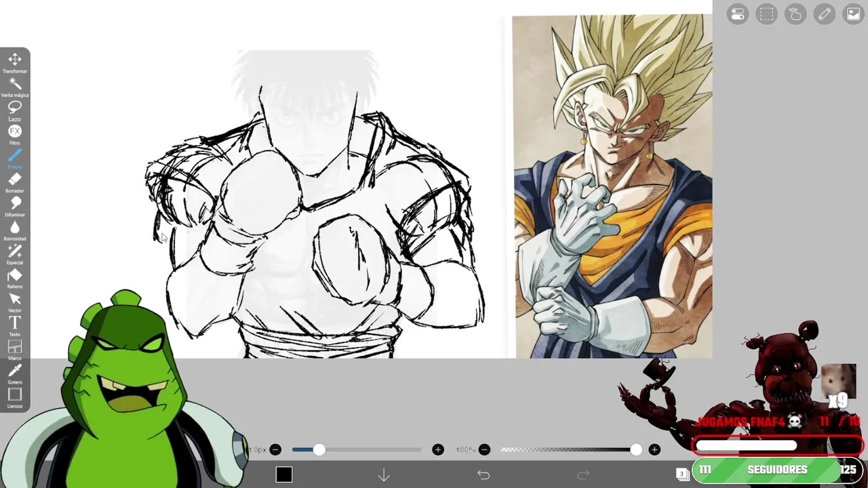Select the Borrador eraser tool
This screenshot has height=488, width=868.
[x=15, y=182]
